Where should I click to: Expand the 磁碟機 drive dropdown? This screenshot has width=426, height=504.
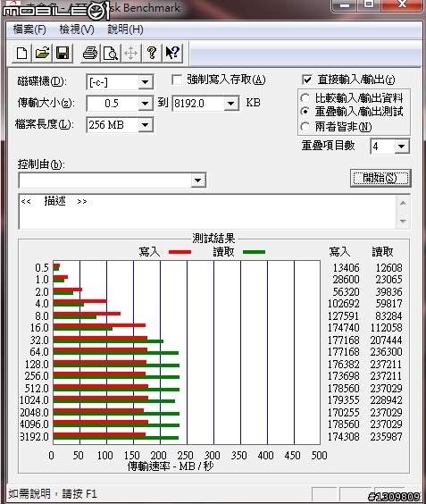[146, 82]
